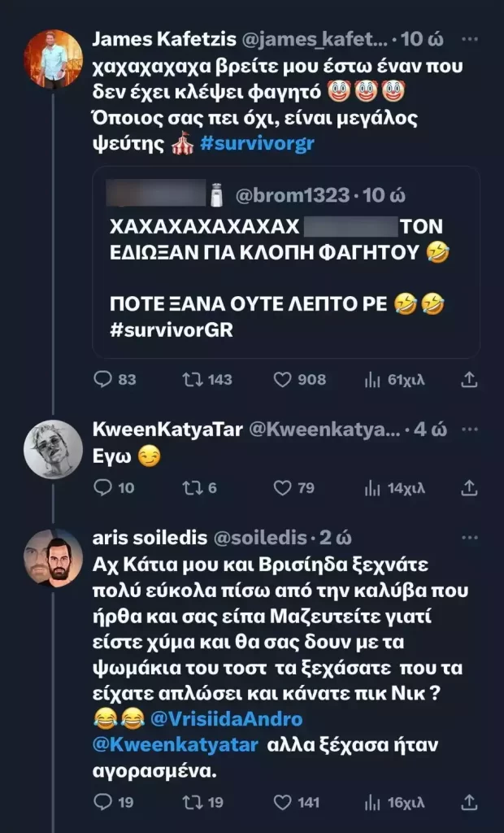Open more options for KweenKatyaTar's tweet

[x=470, y=430]
